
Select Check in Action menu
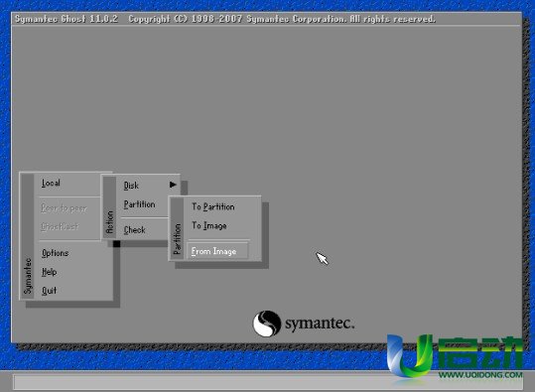(x=135, y=230)
